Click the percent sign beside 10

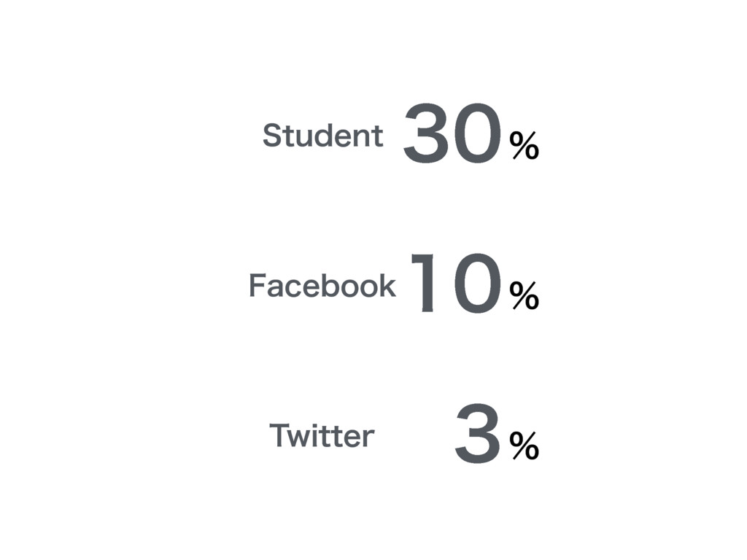coord(524,295)
